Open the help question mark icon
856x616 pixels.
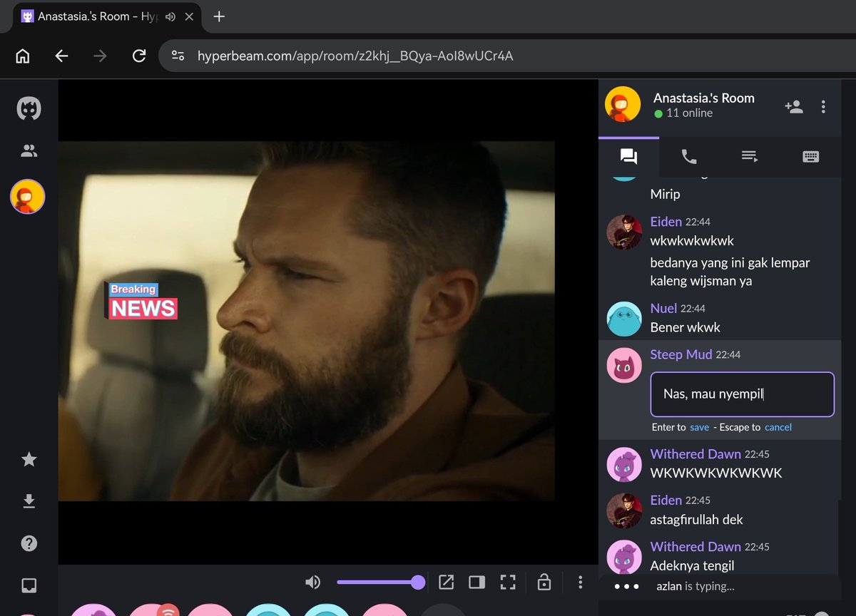[29, 544]
